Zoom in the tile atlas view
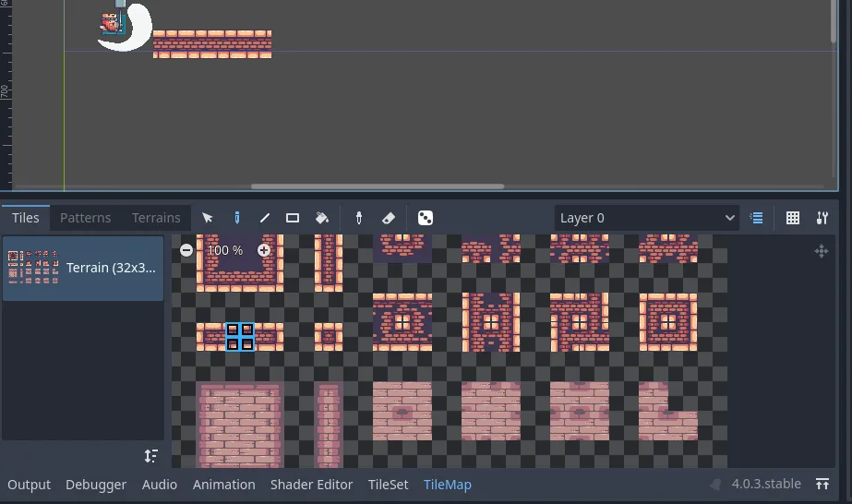Screen dimensions: 852x504 point(264,250)
